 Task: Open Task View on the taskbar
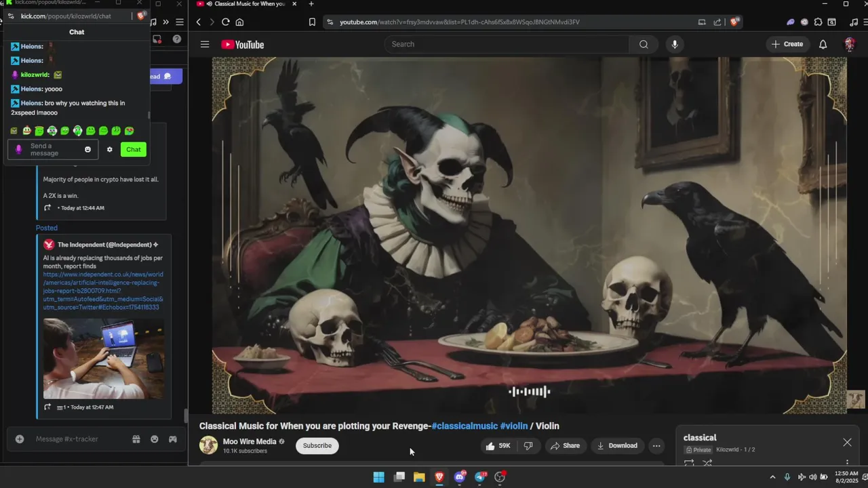coord(399,477)
